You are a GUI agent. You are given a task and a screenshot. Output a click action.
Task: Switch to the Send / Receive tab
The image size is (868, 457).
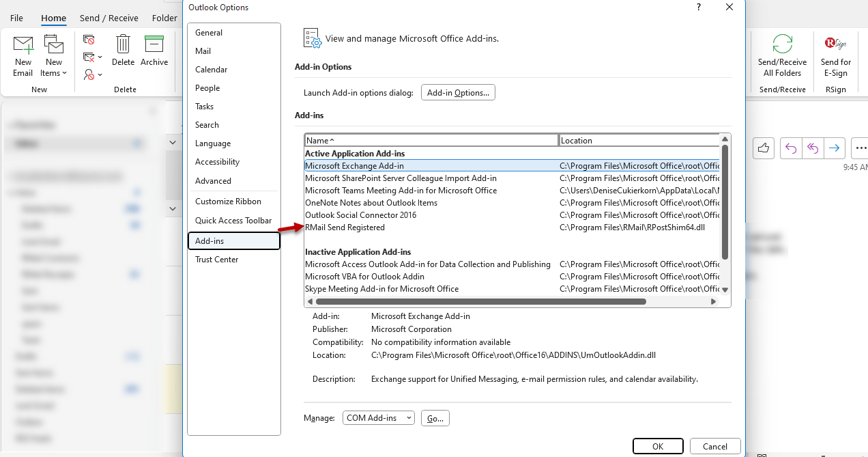(109, 18)
